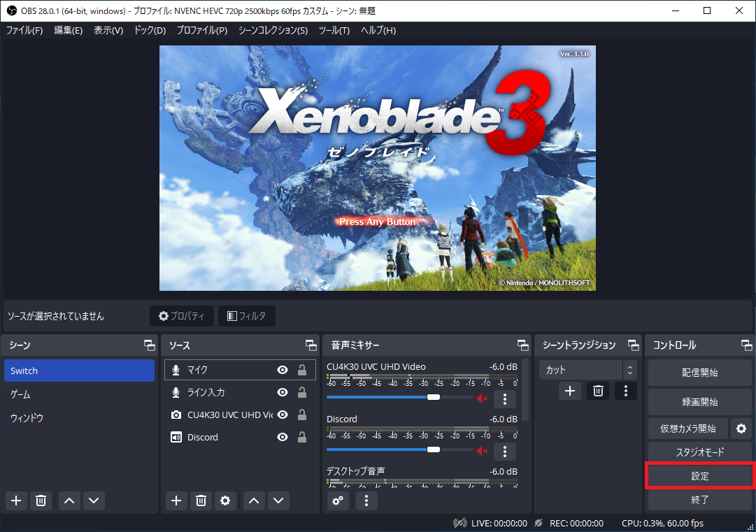The image size is (756, 532).
Task: Move the scene down with the down arrow
Action: 94,501
